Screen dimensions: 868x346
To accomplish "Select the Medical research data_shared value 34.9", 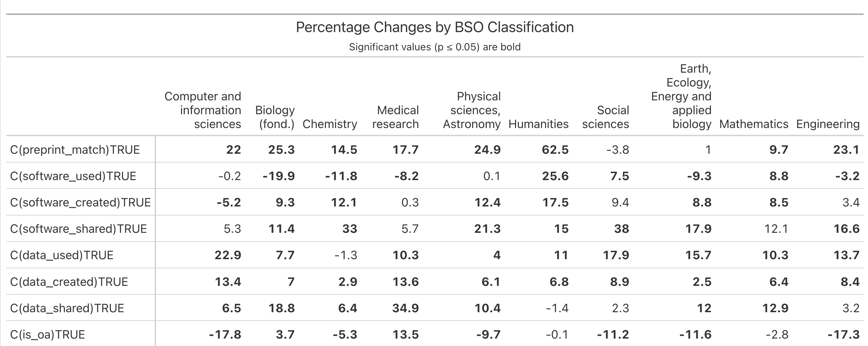I will [x=405, y=308].
